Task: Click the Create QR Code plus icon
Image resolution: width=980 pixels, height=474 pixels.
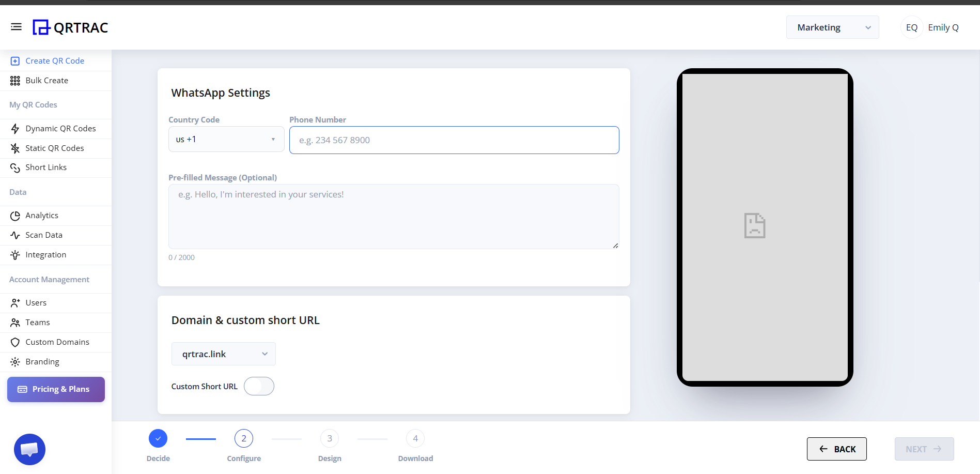Action: [x=15, y=61]
